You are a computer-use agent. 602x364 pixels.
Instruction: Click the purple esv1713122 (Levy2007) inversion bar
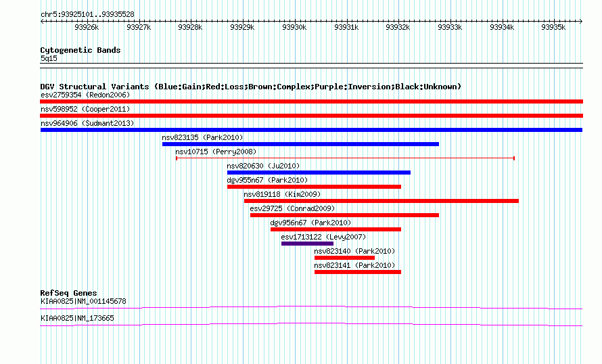pos(307,244)
